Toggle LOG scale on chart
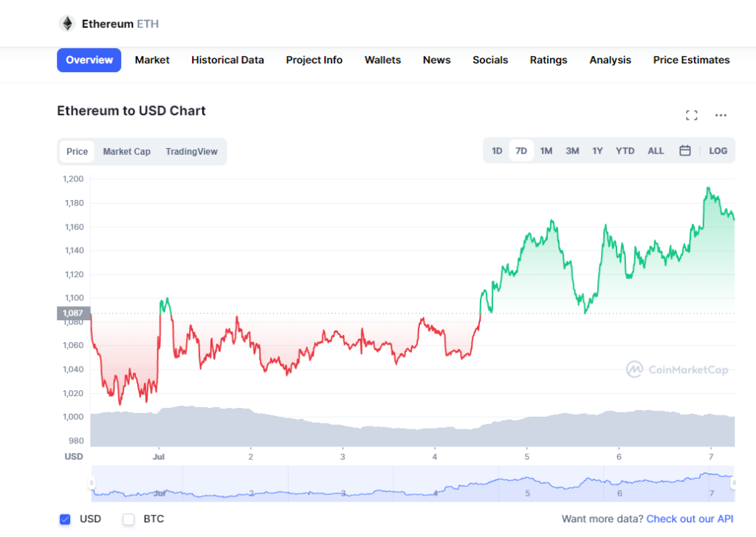The image size is (756, 537). [x=718, y=150]
